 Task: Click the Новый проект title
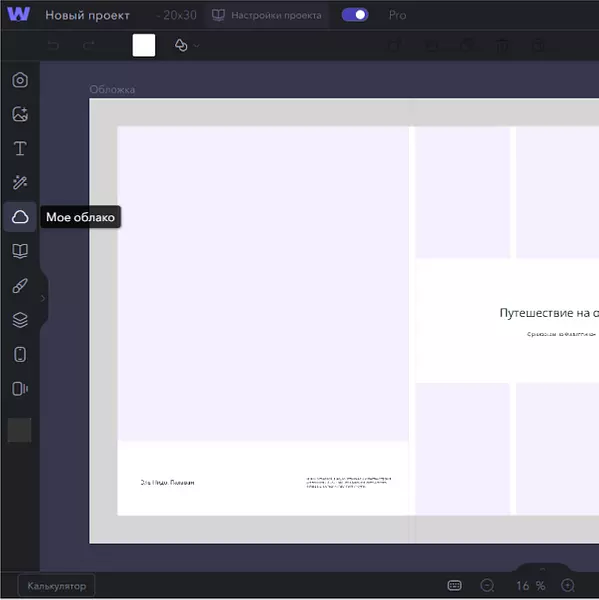coord(87,15)
